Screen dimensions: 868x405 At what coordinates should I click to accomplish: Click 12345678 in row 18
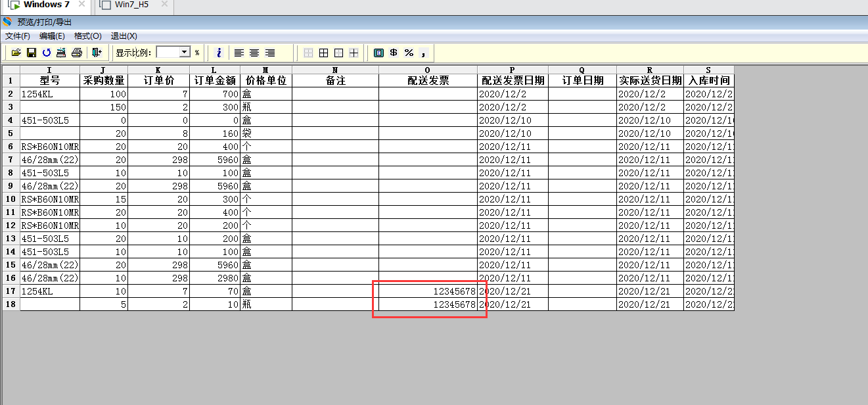428,304
